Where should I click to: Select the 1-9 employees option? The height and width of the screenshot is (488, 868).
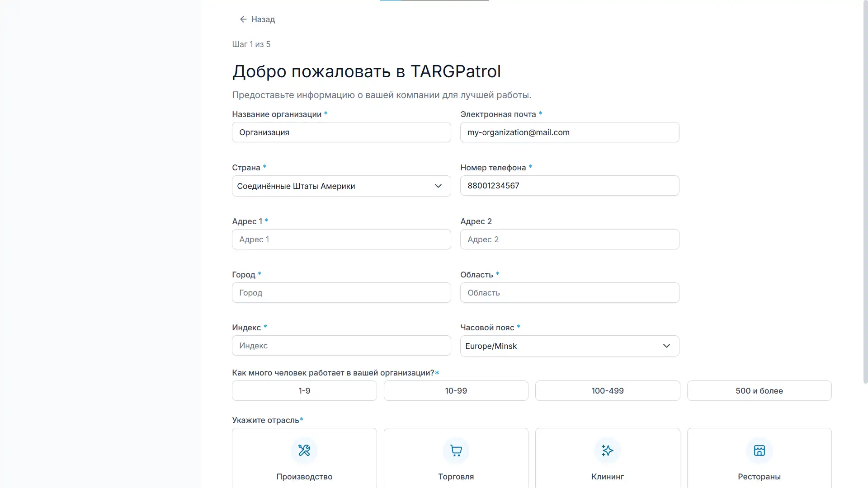coord(304,390)
